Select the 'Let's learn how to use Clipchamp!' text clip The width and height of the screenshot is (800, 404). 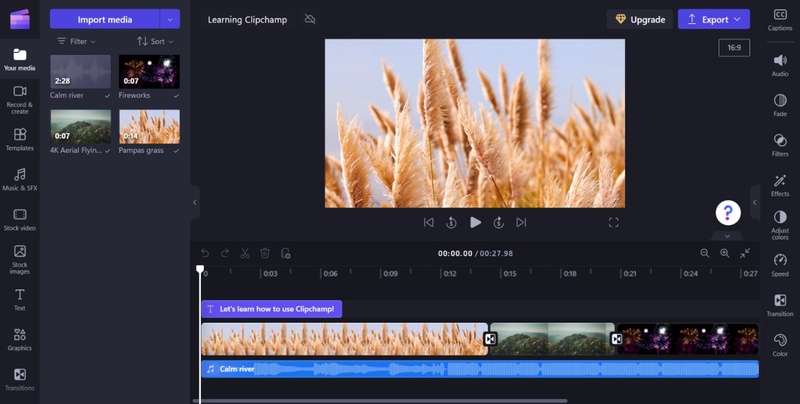point(271,309)
